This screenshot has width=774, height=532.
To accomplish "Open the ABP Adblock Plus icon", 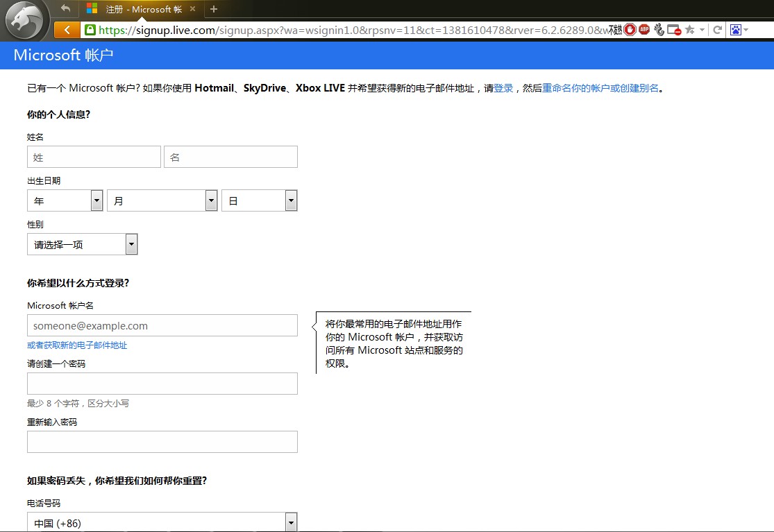I will (x=644, y=30).
